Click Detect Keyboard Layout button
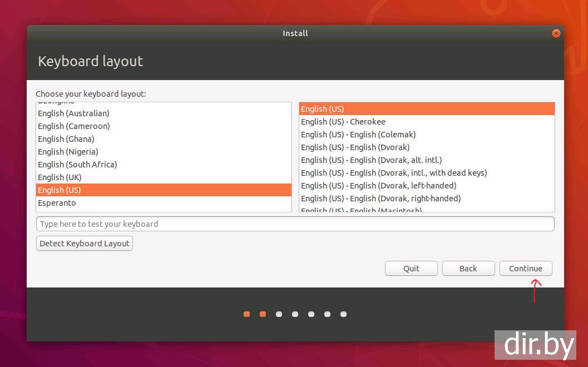This screenshot has height=367, width=588. [x=85, y=244]
